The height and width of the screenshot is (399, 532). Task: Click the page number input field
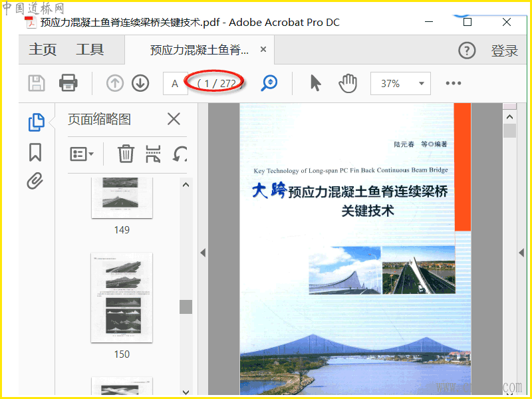(x=176, y=84)
